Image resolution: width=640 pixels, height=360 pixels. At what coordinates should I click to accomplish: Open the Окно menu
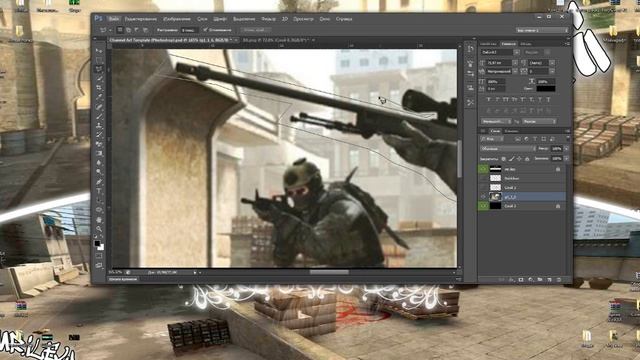324,19
